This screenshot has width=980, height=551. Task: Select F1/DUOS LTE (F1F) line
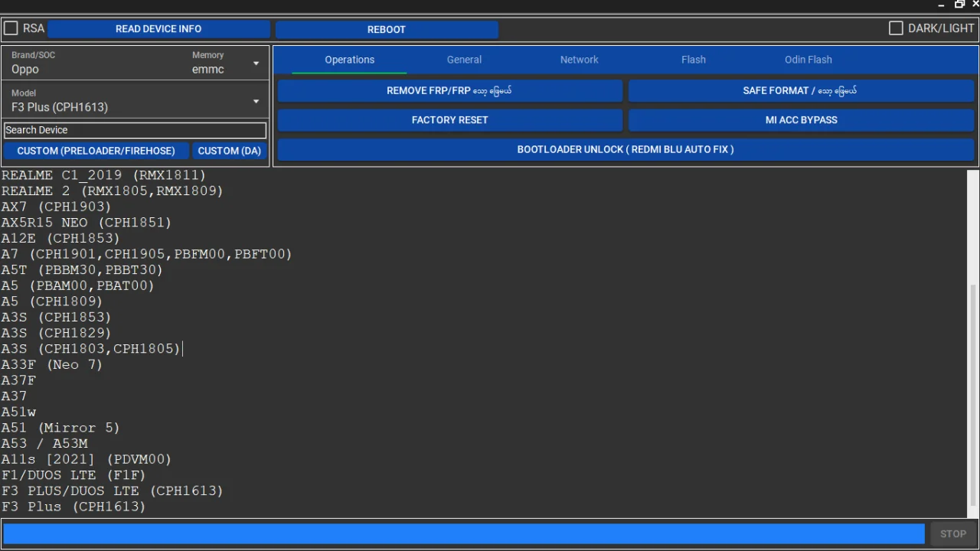73,475
